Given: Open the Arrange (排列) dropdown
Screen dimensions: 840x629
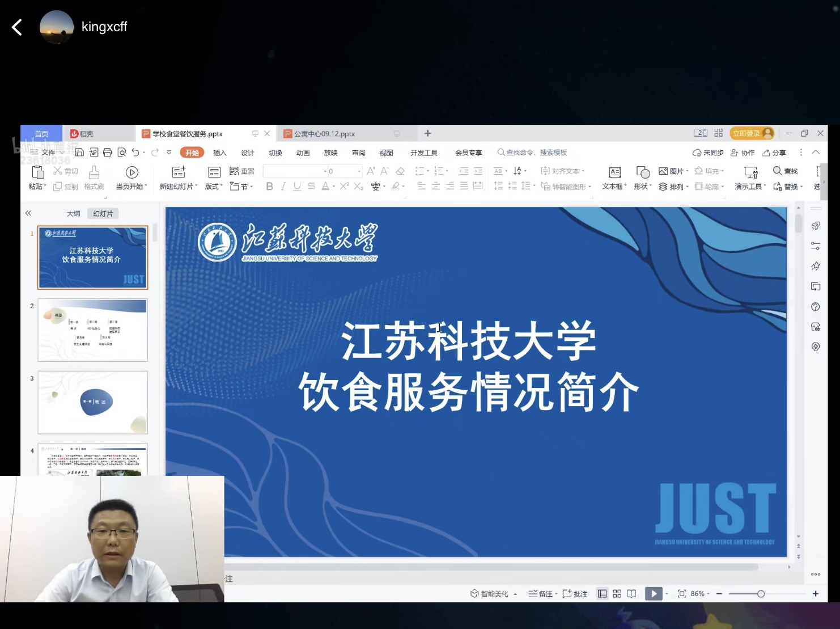Looking at the screenshot, I should [x=673, y=187].
